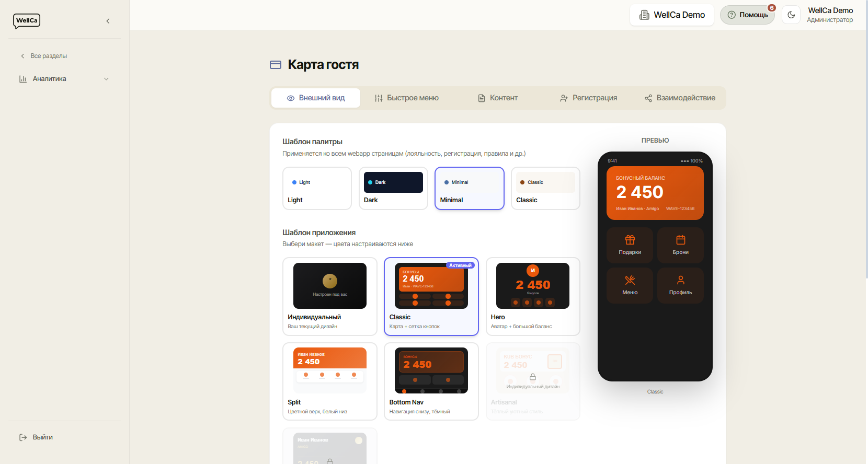The height and width of the screenshot is (464, 868).
Task: Click the Шаблон приложения heading
Action: tap(319, 233)
